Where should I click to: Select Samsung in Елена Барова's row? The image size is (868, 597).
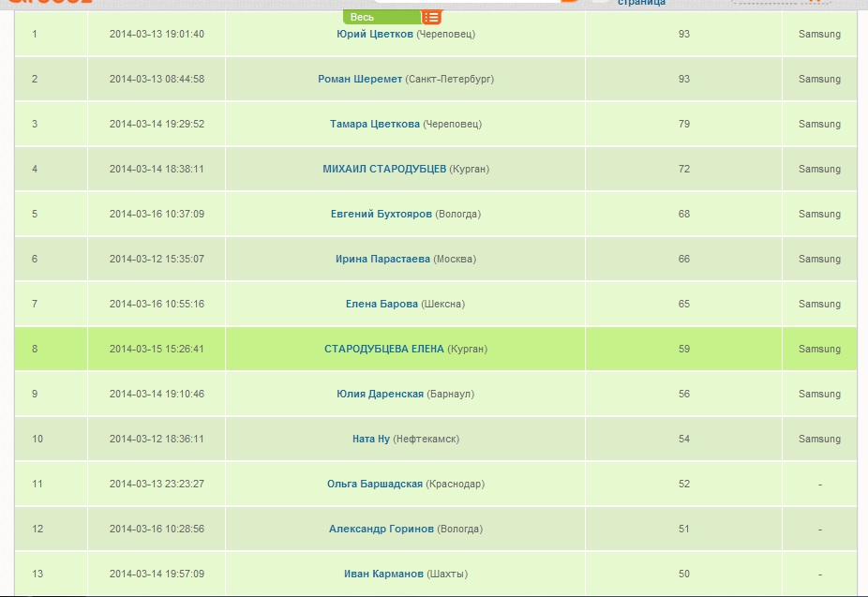819,304
